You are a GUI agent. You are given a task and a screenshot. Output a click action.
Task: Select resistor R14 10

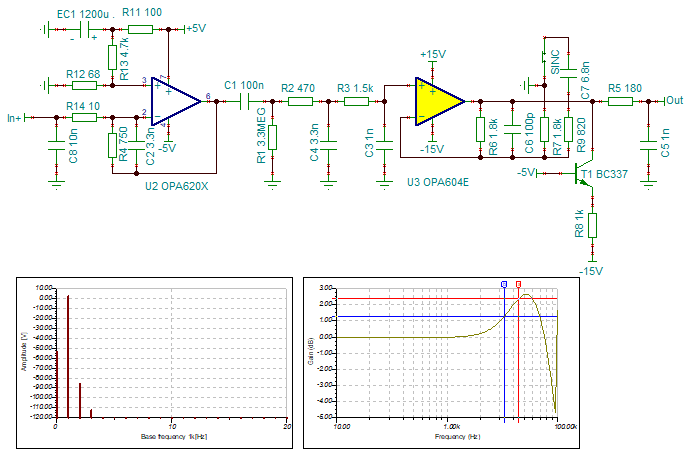click(x=84, y=117)
